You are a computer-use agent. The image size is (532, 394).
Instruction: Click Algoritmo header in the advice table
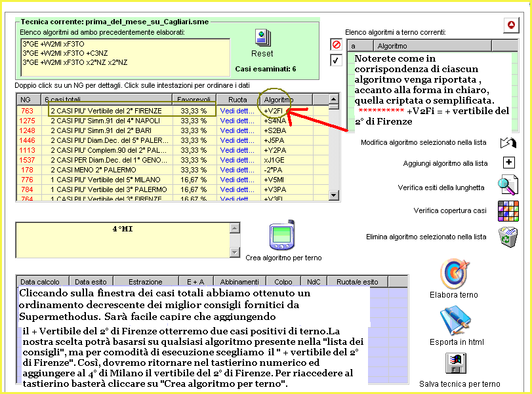tap(286, 100)
